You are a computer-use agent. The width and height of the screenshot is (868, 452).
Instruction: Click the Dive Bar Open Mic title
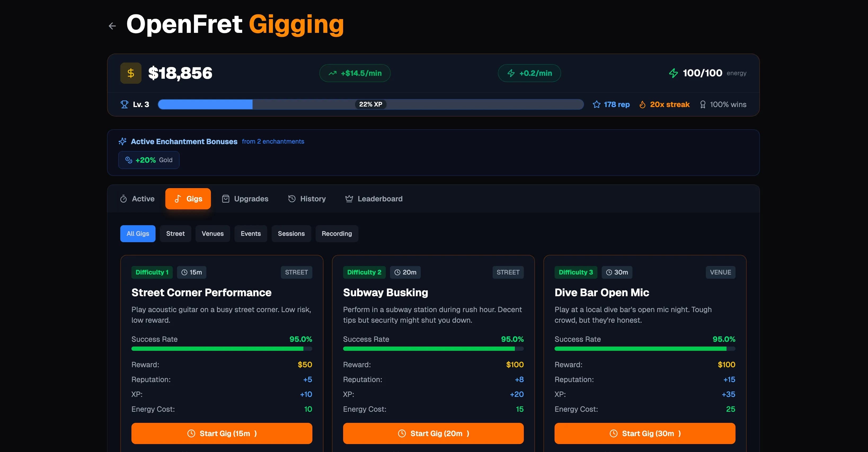602,293
